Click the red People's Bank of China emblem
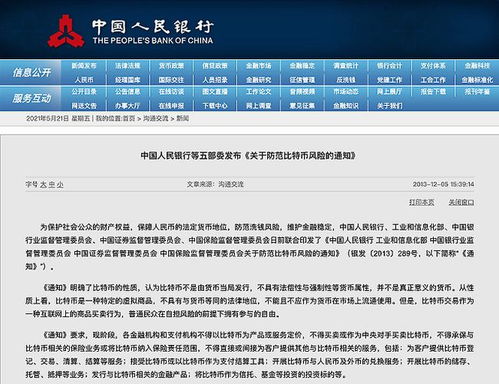Screen dimensions: 499x384 (x=66, y=31)
